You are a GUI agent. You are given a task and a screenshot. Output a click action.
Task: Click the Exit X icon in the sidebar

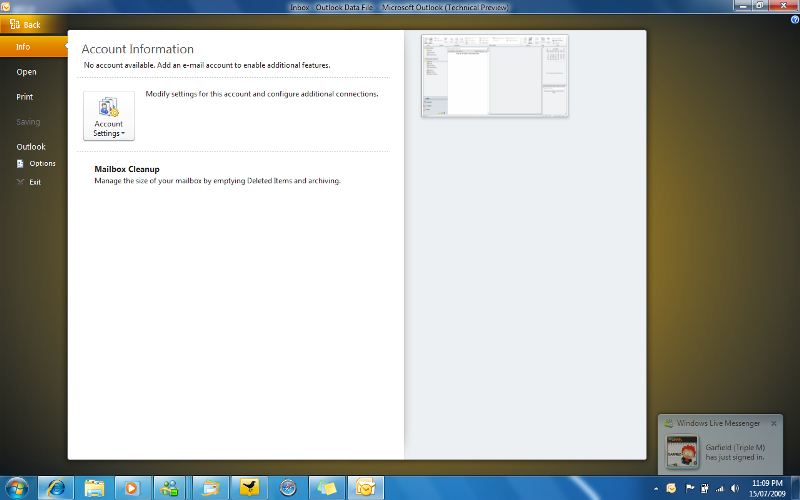click(x=20, y=182)
